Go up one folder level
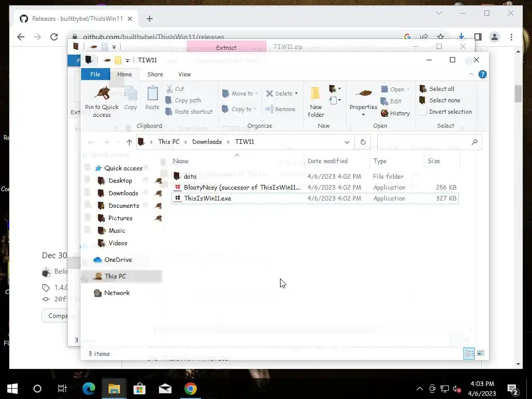Screen dimensions: 532x399 [129, 142]
